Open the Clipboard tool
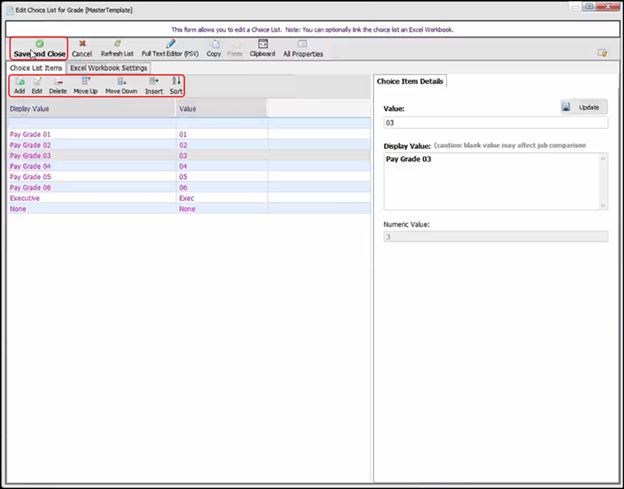The height and width of the screenshot is (489, 624). [x=262, y=48]
